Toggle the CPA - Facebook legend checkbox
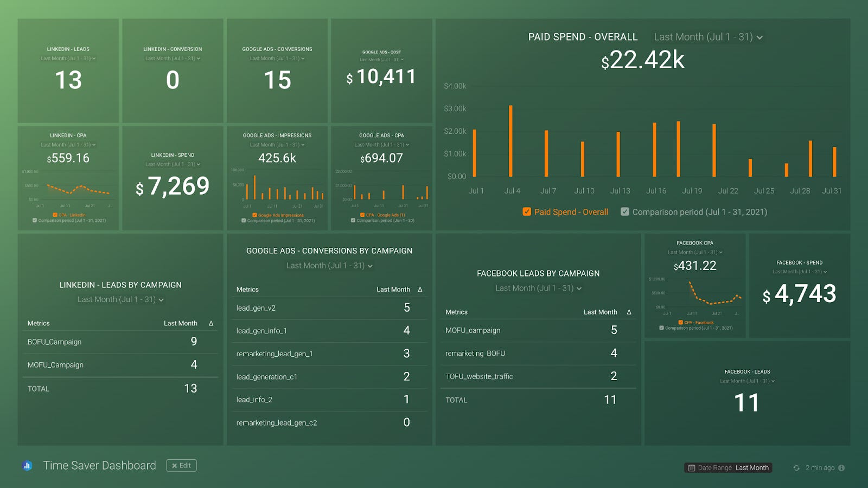Image resolution: width=868 pixels, height=488 pixels. pyautogui.click(x=681, y=322)
